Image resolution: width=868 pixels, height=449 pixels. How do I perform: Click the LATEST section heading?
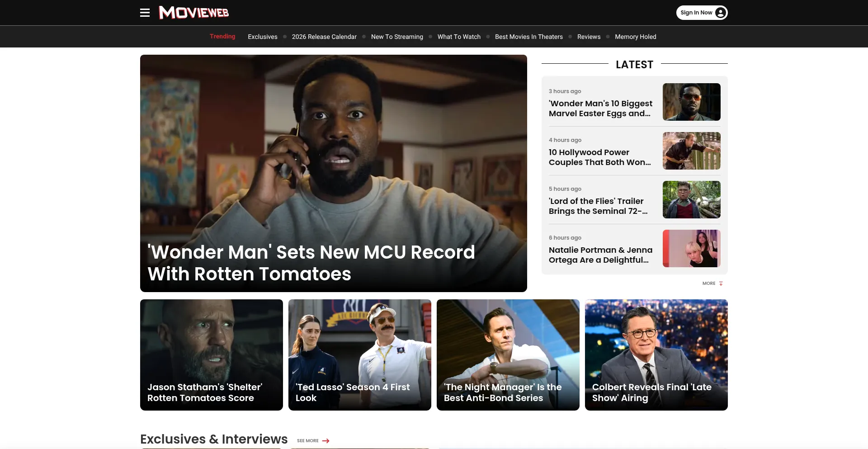tap(634, 65)
